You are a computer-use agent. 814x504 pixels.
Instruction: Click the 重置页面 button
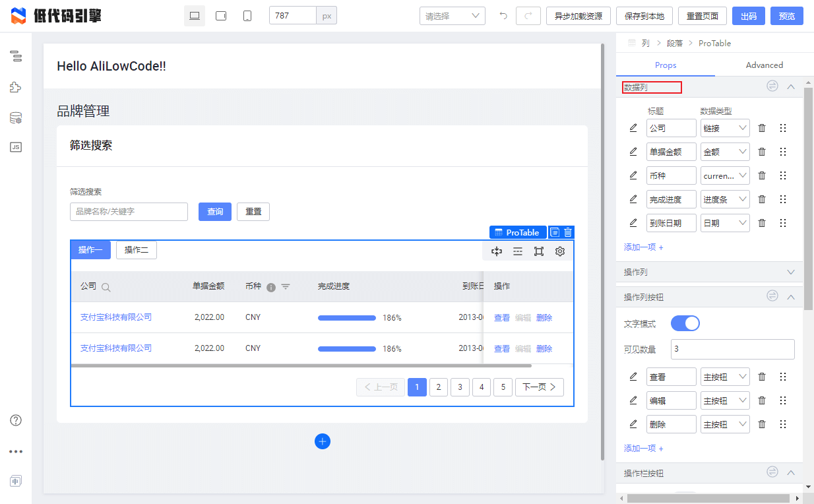pyautogui.click(x=703, y=16)
